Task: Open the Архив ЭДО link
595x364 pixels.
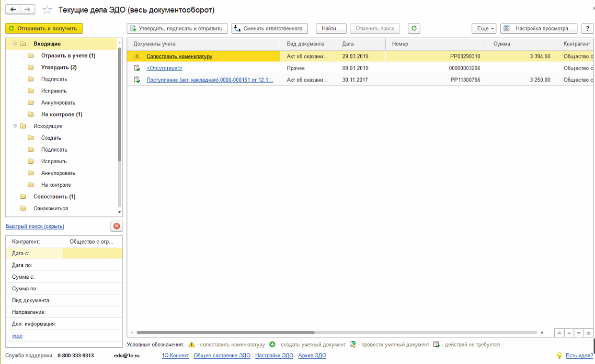Action: (312, 356)
